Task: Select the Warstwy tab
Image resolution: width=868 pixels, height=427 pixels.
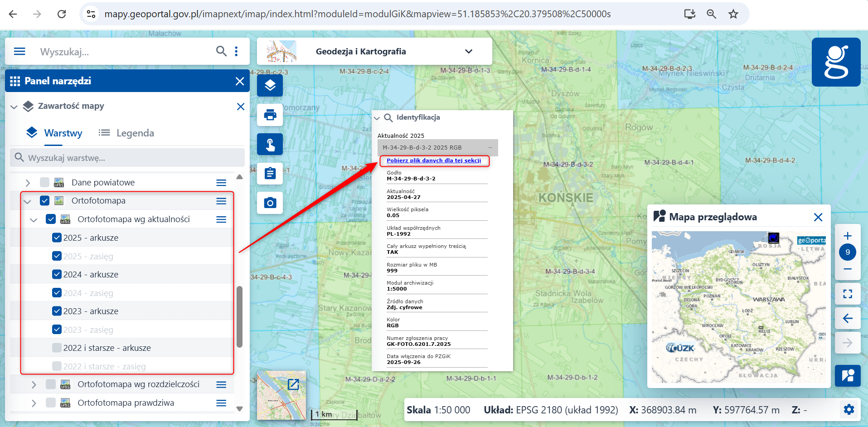Action: pyautogui.click(x=54, y=133)
